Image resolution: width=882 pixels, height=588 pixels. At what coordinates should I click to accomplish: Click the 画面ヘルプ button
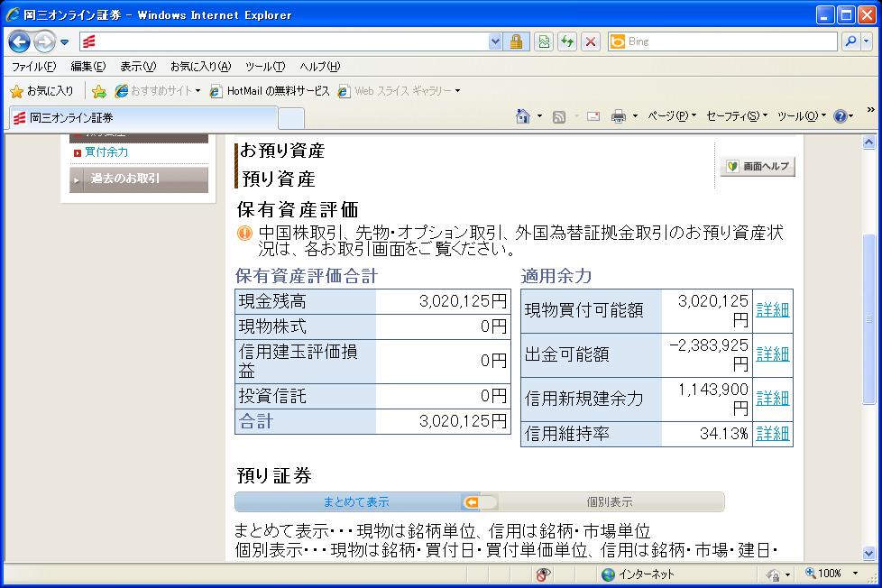758,167
